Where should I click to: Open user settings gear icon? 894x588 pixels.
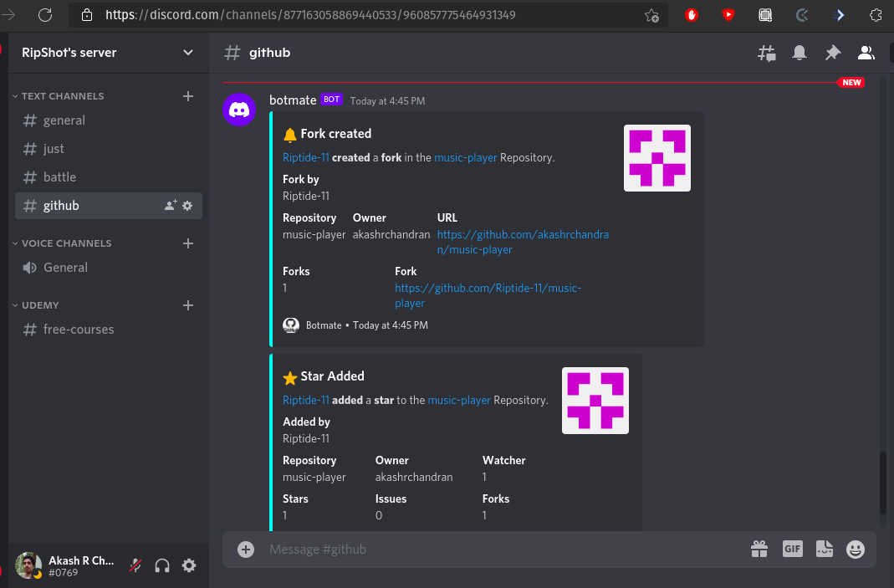(x=189, y=565)
